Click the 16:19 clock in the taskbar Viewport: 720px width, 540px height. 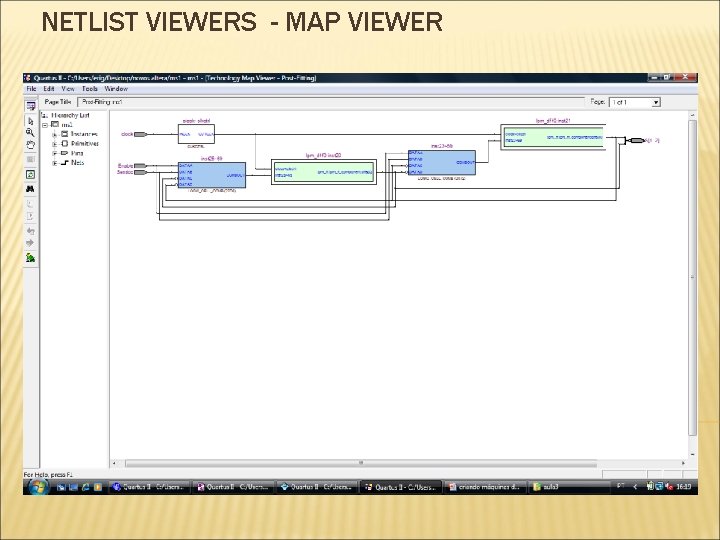coord(684,486)
